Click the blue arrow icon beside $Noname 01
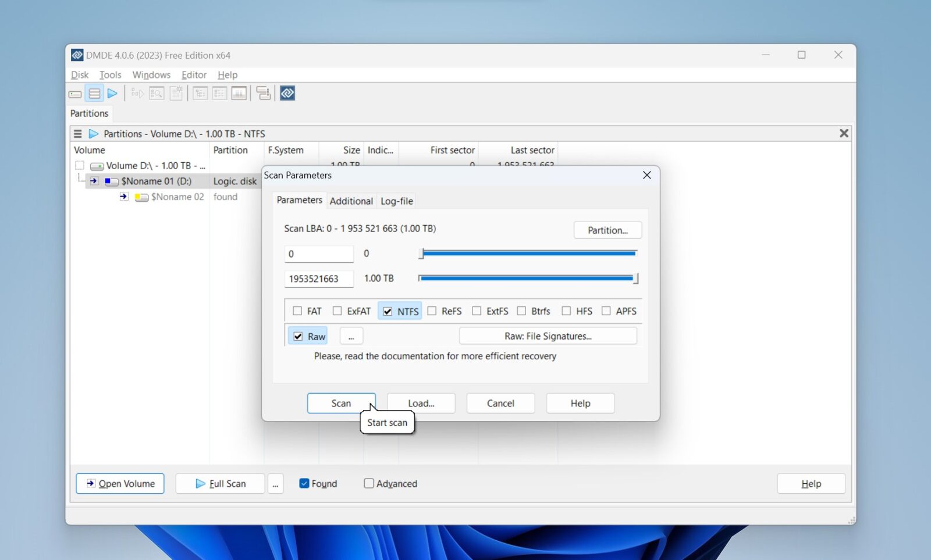This screenshot has width=931, height=560. [94, 181]
